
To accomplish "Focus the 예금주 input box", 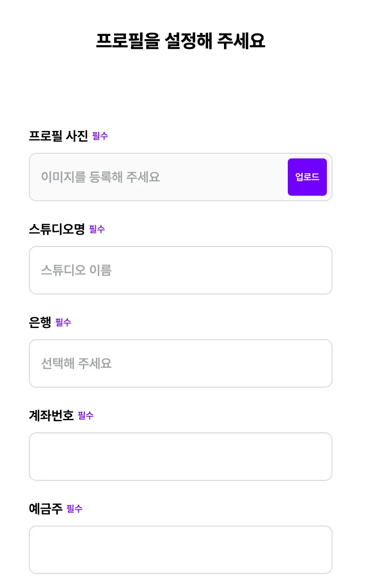I will click(x=180, y=550).
